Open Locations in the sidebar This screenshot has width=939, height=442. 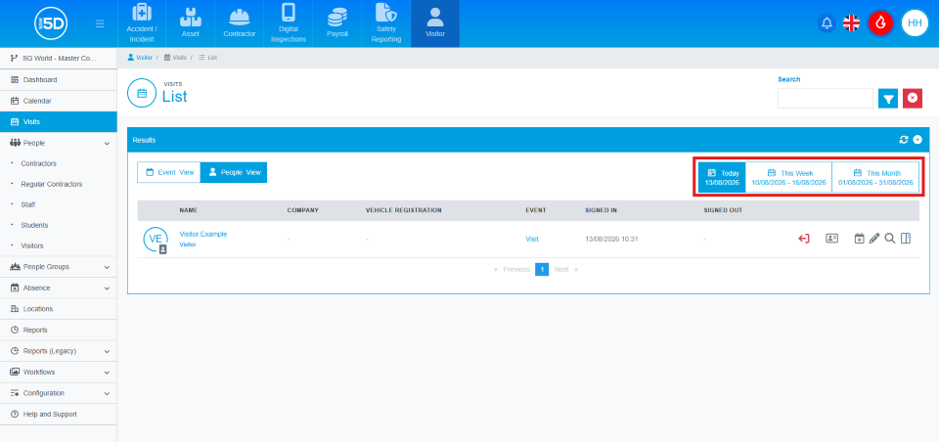click(58, 309)
